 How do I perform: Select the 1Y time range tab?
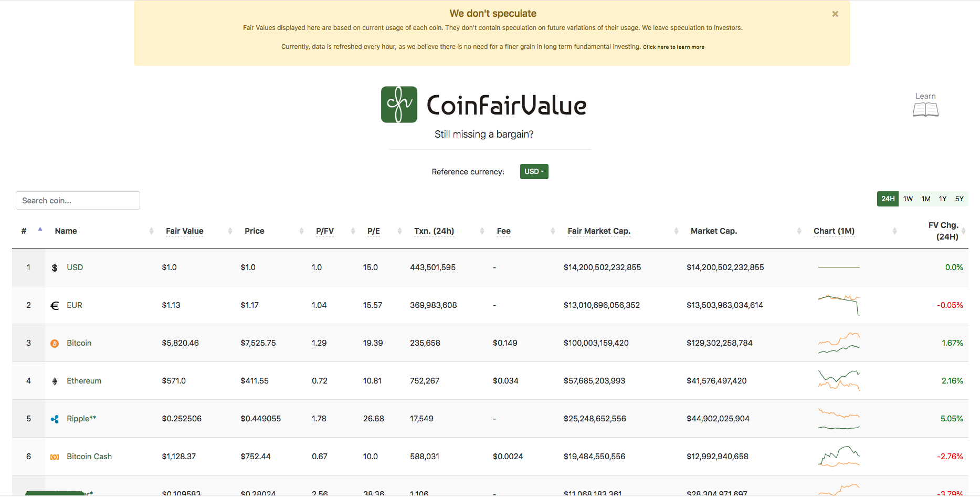coord(943,199)
